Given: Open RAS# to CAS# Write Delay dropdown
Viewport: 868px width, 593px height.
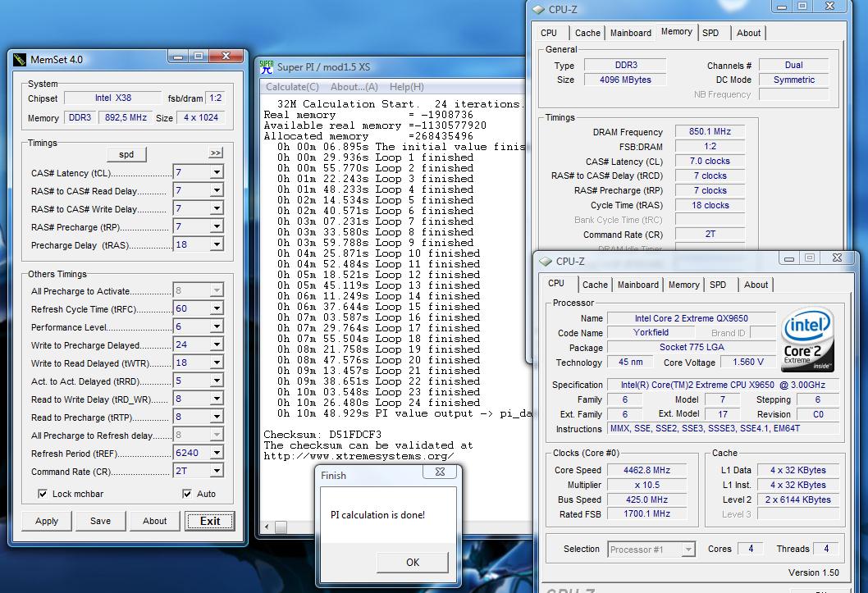Looking at the screenshot, I should 217,208.
